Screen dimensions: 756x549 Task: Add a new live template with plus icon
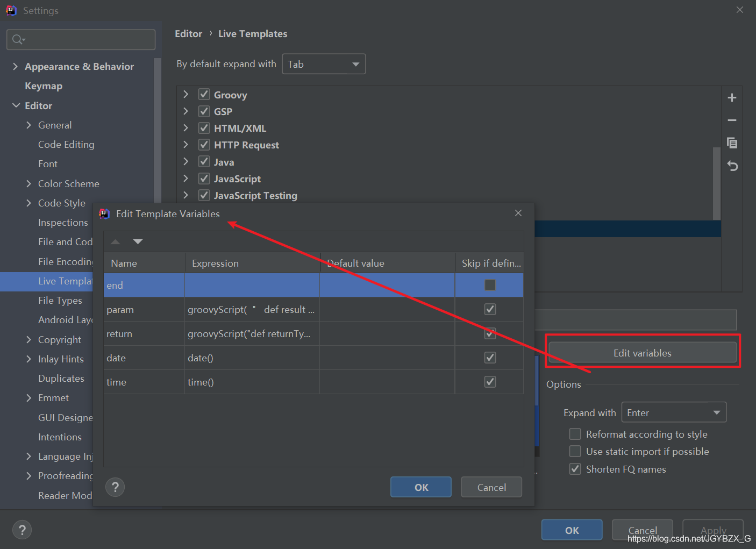pyautogui.click(x=732, y=98)
